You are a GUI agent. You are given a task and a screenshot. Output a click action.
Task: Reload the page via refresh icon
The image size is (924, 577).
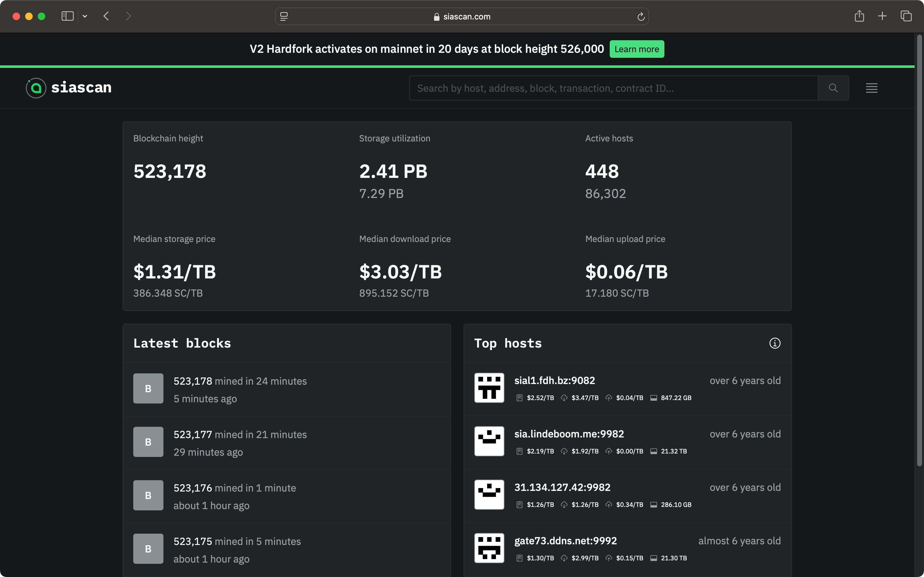(641, 16)
